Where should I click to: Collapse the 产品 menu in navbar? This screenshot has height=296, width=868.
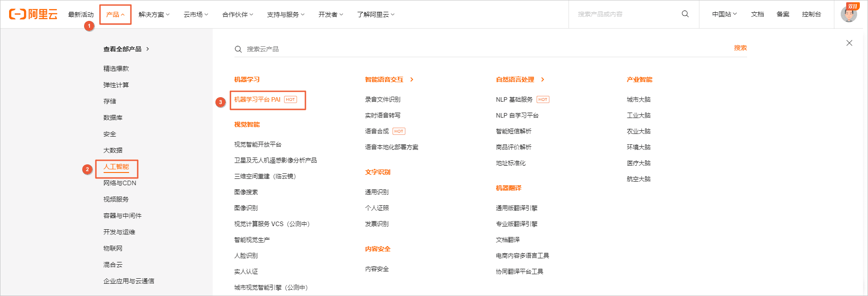[115, 15]
